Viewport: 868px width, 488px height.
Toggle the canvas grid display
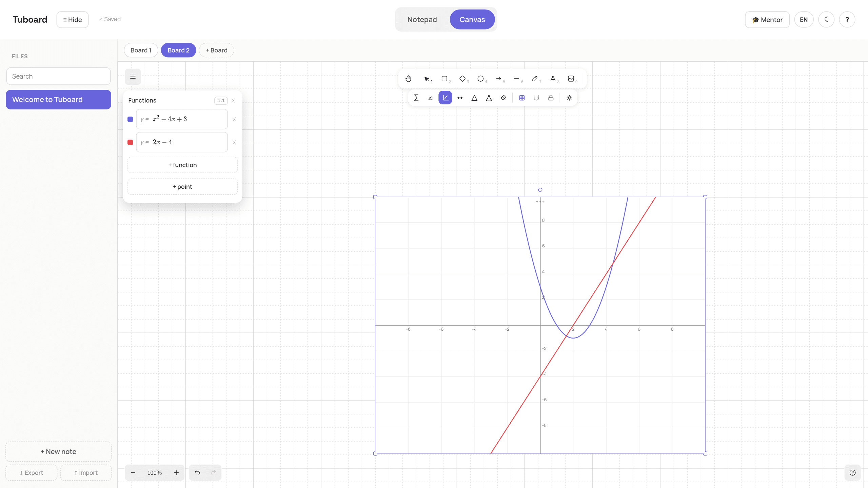[x=522, y=98]
